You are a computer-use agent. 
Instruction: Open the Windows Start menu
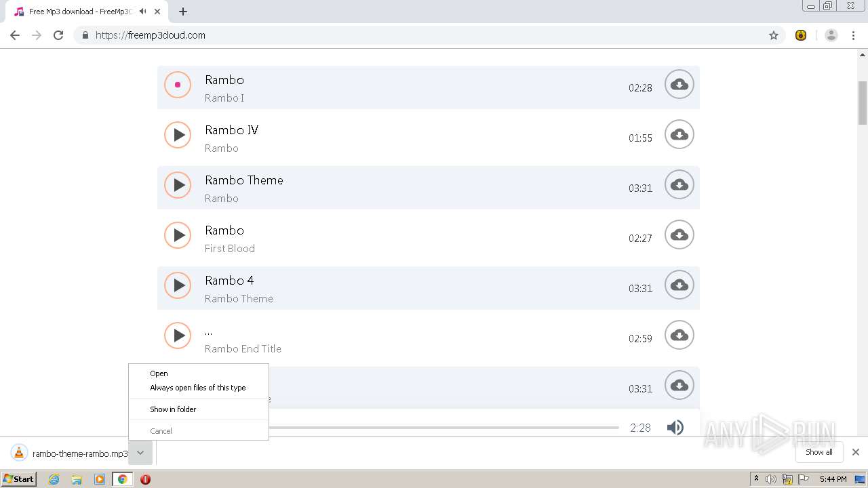click(x=18, y=479)
